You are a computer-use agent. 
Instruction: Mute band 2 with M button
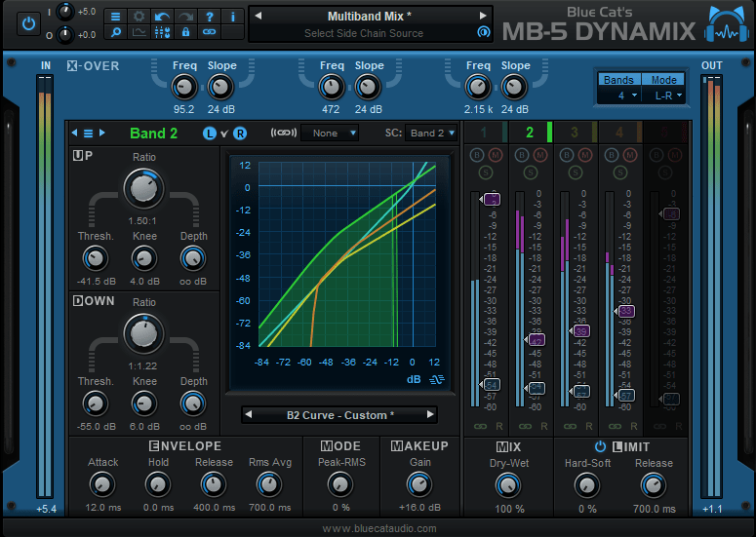pos(538,155)
